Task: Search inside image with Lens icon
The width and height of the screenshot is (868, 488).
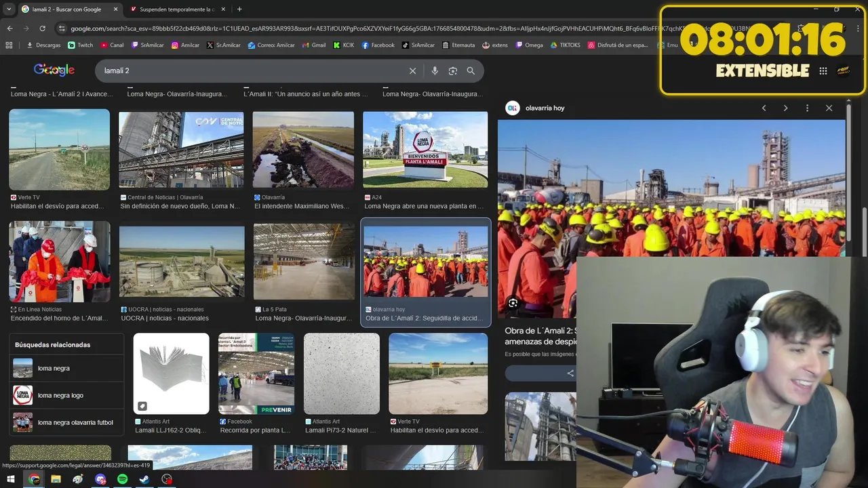Action: [513, 303]
